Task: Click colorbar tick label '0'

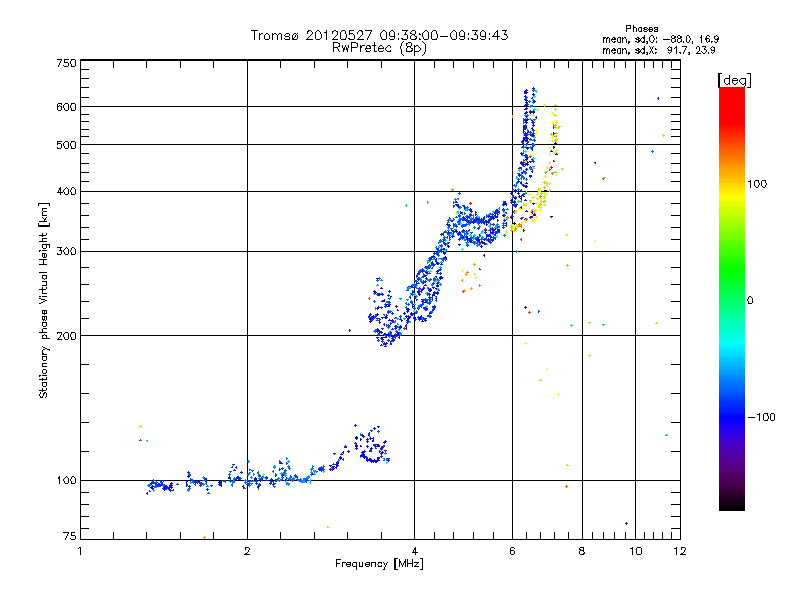Action: pyautogui.click(x=750, y=301)
